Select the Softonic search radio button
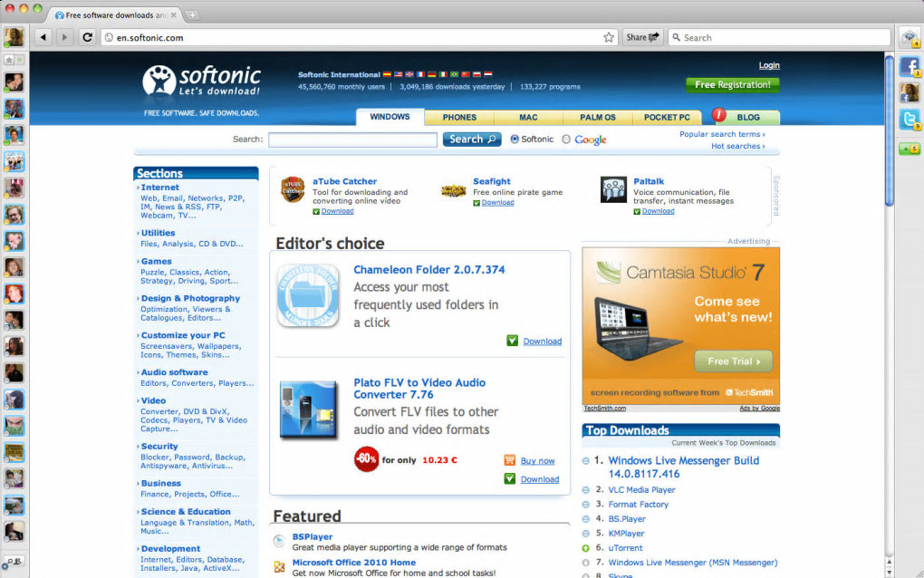The width and height of the screenshot is (924, 578). tap(515, 139)
